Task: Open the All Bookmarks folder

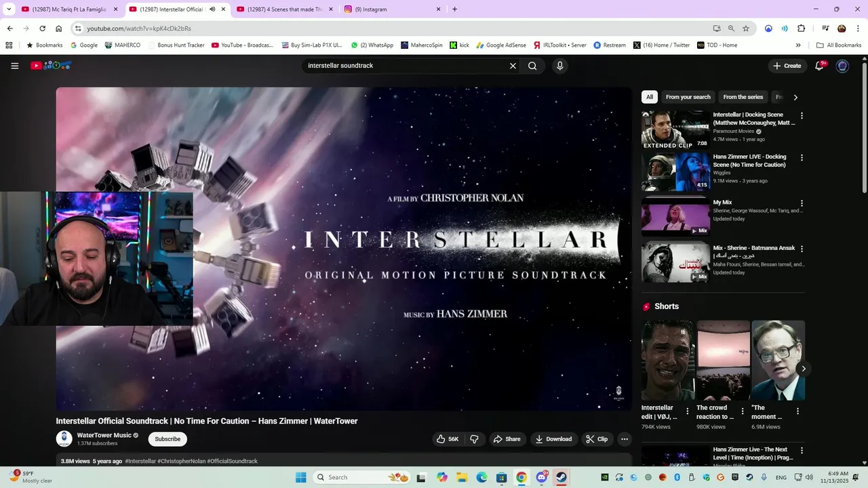Action: (x=839, y=45)
